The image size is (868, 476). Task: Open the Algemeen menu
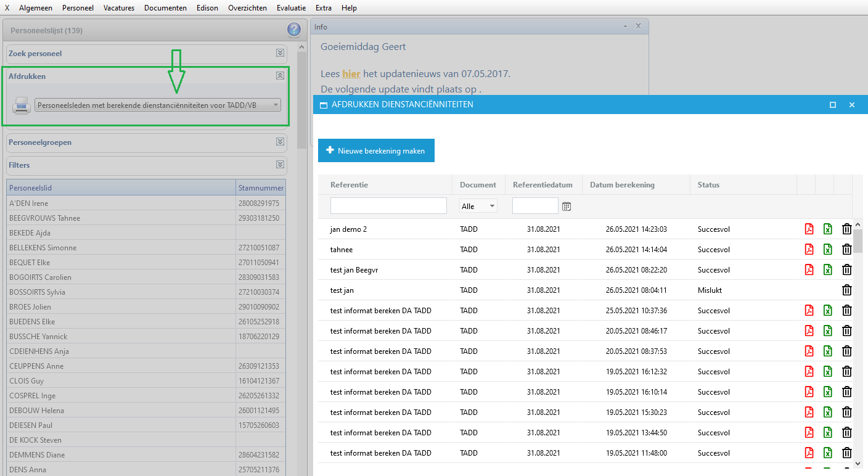coord(36,8)
